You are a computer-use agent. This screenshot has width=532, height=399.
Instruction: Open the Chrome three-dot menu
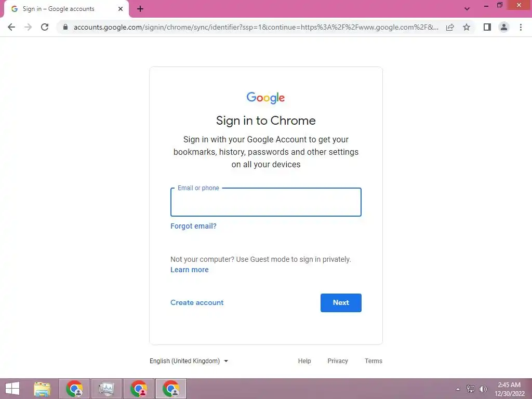(x=521, y=27)
